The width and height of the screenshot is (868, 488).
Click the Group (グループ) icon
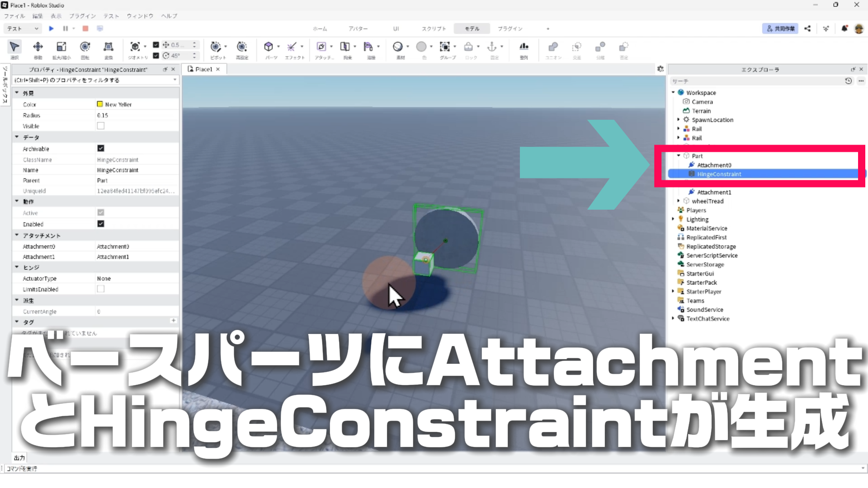pyautogui.click(x=445, y=47)
